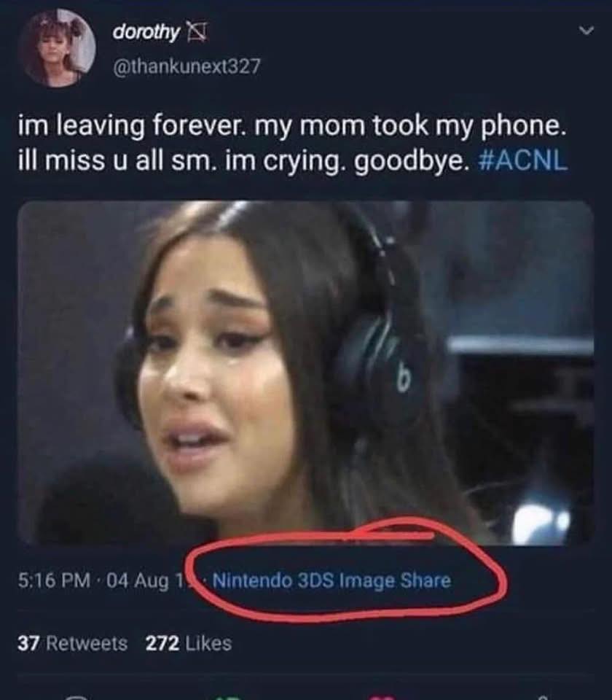Tap the share icon at bottom right

pos(542,697)
